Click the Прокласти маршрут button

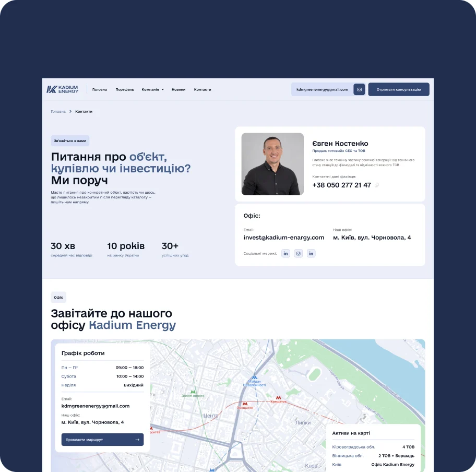tap(102, 440)
